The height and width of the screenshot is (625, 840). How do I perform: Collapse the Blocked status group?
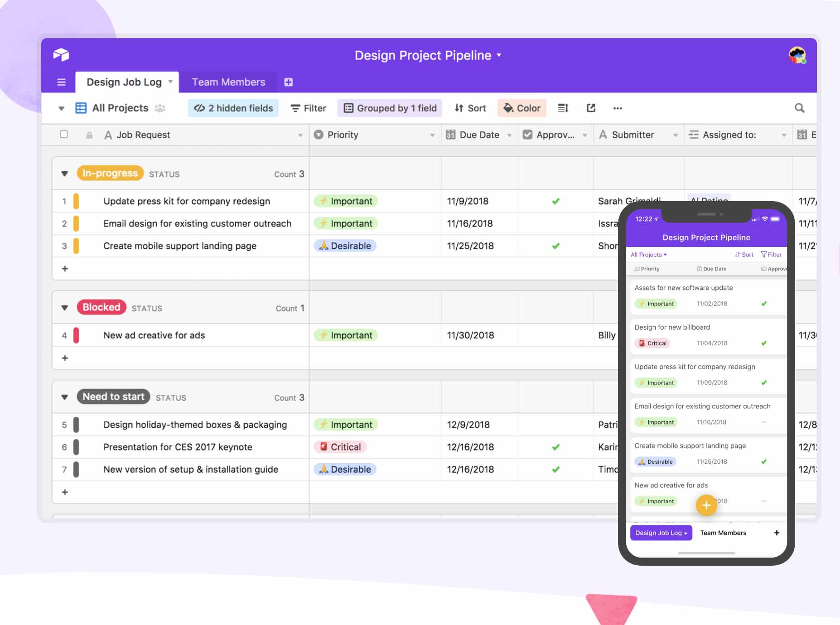click(x=64, y=308)
